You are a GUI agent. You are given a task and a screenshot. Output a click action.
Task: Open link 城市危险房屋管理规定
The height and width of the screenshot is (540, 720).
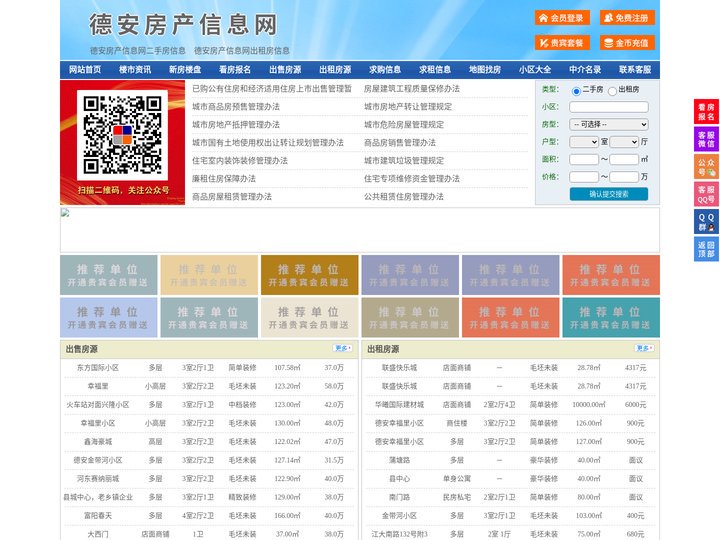pos(404,124)
